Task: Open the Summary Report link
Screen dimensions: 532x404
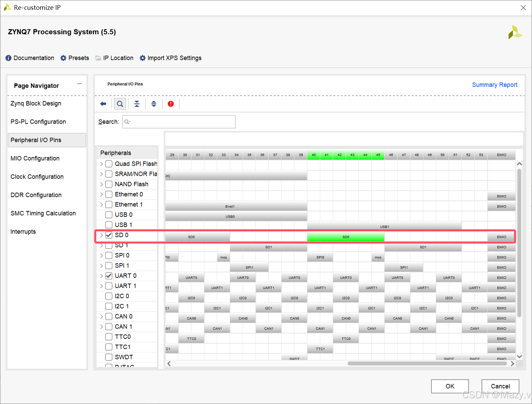Action: [x=495, y=85]
